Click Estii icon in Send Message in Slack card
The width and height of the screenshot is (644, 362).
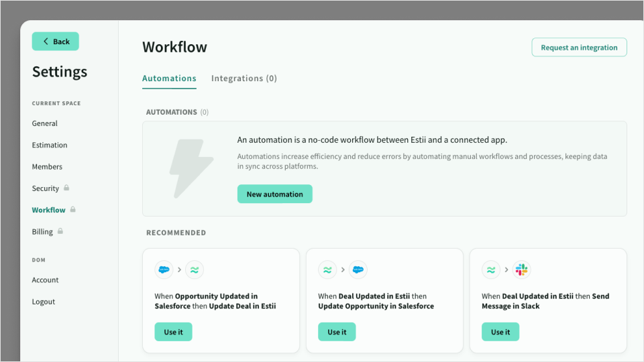pyautogui.click(x=491, y=269)
